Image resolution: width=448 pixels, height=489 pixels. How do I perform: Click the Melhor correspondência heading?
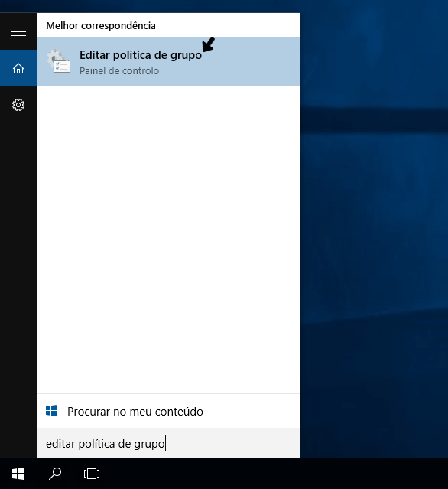(x=101, y=25)
